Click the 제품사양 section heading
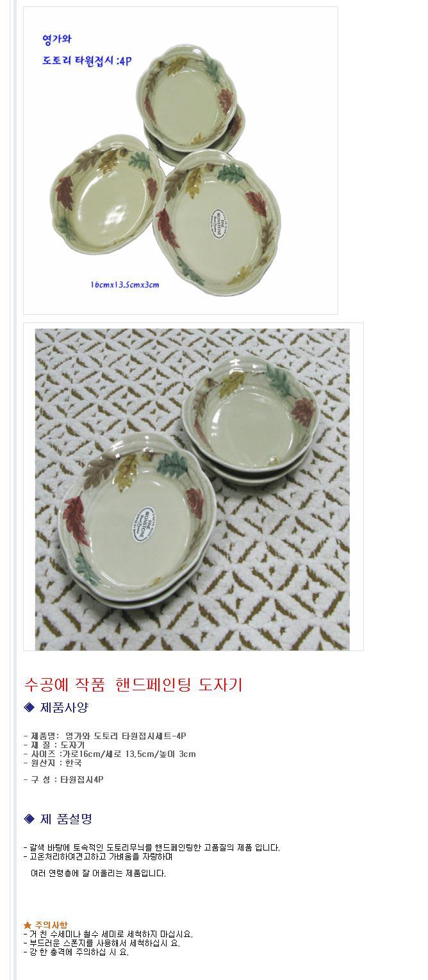This screenshot has height=980, width=428. pyautogui.click(x=64, y=708)
